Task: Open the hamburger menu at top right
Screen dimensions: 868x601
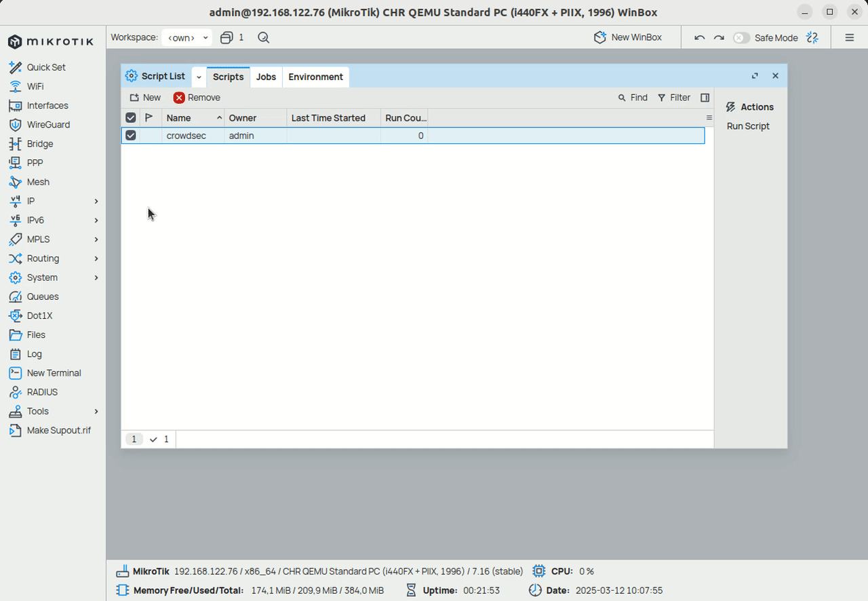Action: click(849, 38)
